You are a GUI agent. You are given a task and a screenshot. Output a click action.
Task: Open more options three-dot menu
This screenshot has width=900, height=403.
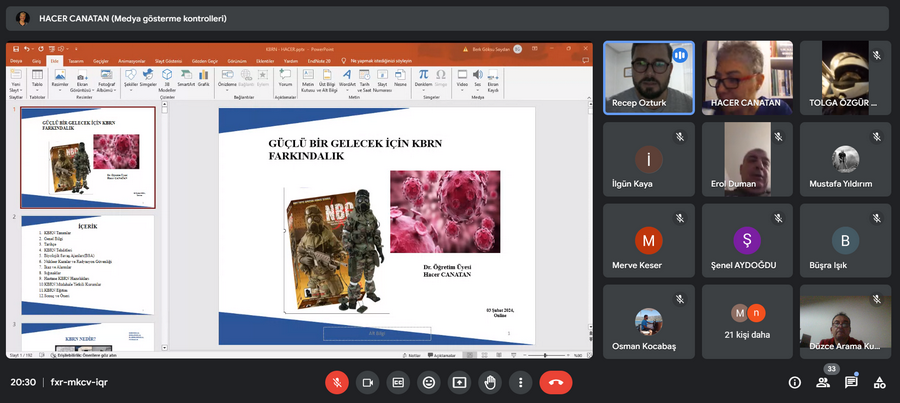tap(521, 382)
